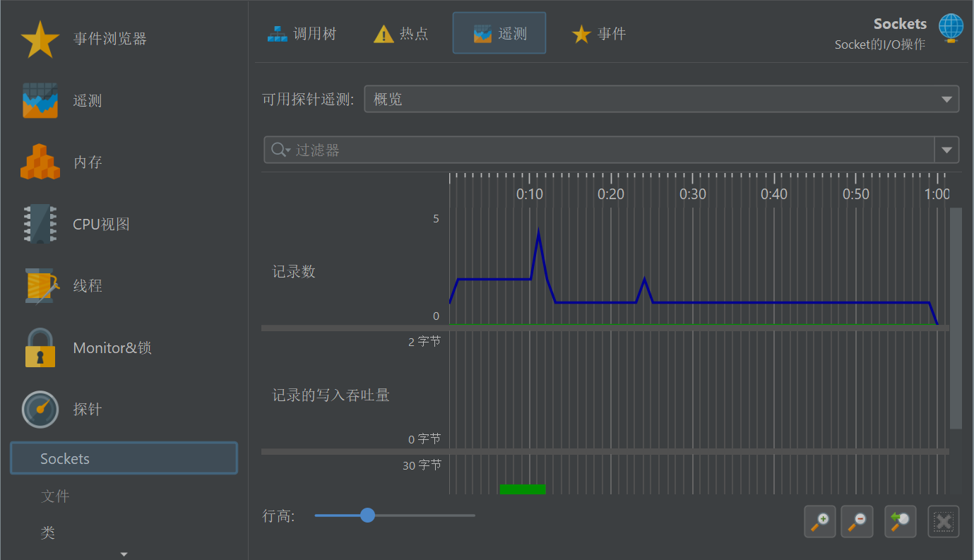The height and width of the screenshot is (560, 974).
Task: Click the 0:50 timeline marker
Action: [x=856, y=194]
